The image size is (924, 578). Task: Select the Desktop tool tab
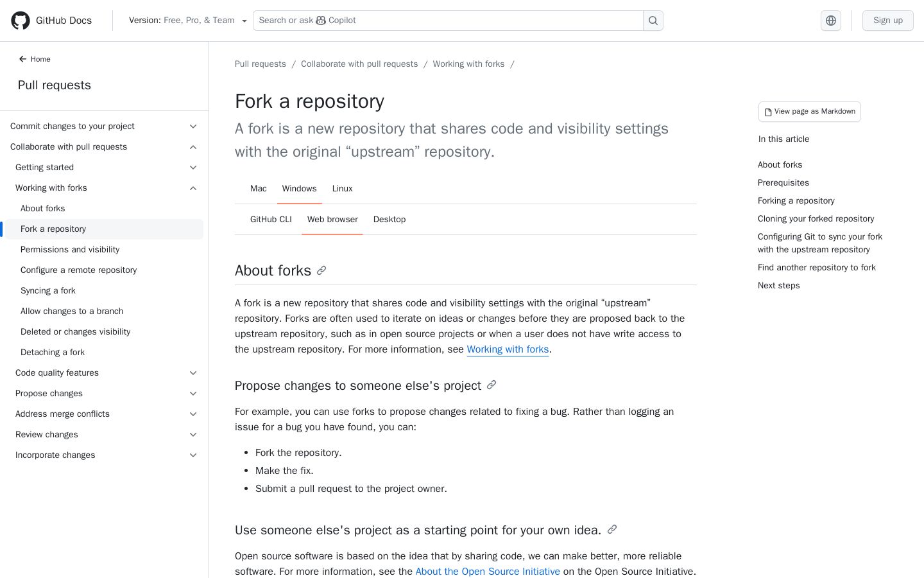[x=389, y=220]
